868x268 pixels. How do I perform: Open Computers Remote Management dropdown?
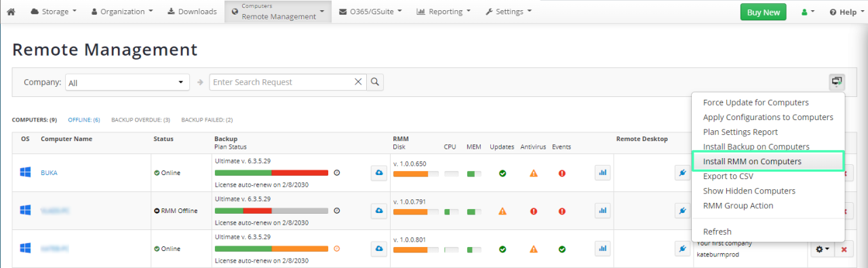278,12
